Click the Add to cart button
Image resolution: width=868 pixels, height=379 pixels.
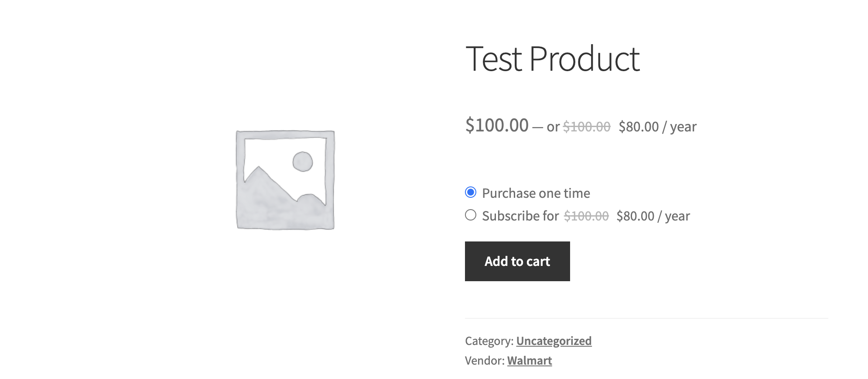click(517, 261)
